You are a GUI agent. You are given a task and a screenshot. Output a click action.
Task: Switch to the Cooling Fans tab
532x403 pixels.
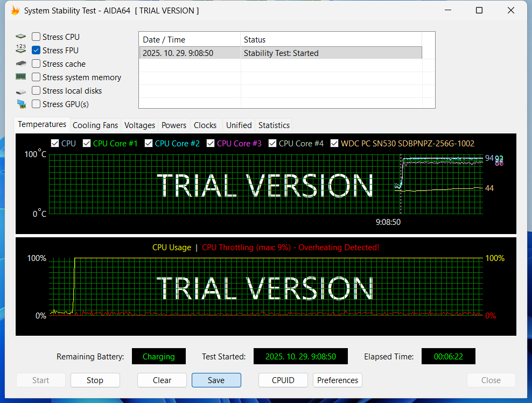(95, 125)
